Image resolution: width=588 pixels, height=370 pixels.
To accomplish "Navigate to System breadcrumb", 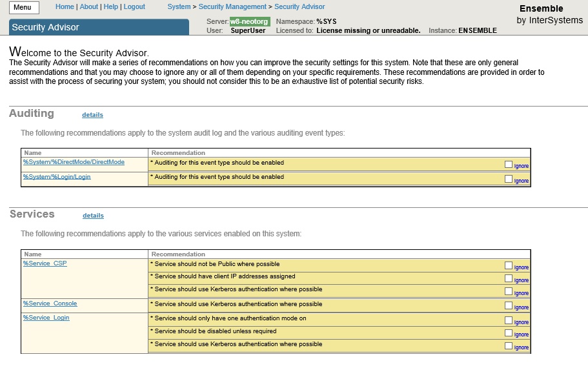I will pos(179,6).
